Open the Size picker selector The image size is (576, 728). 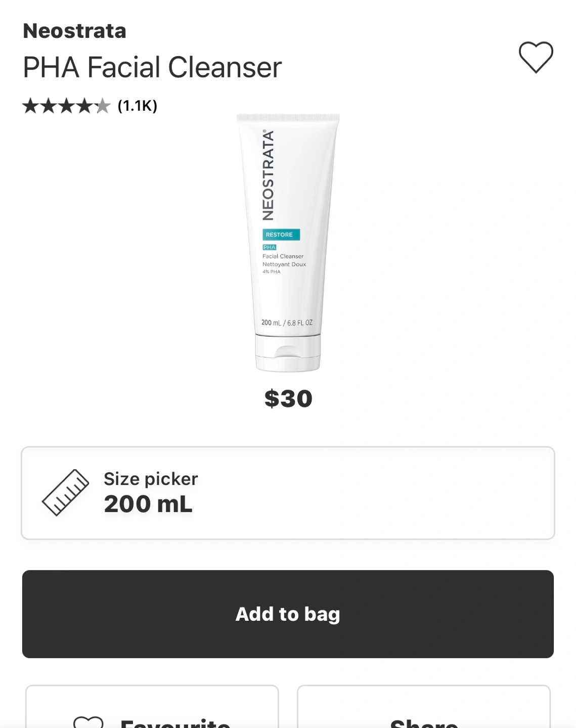click(x=288, y=493)
